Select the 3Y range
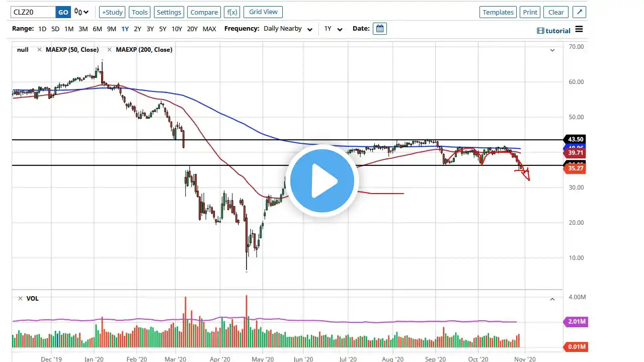 [x=150, y=29]
